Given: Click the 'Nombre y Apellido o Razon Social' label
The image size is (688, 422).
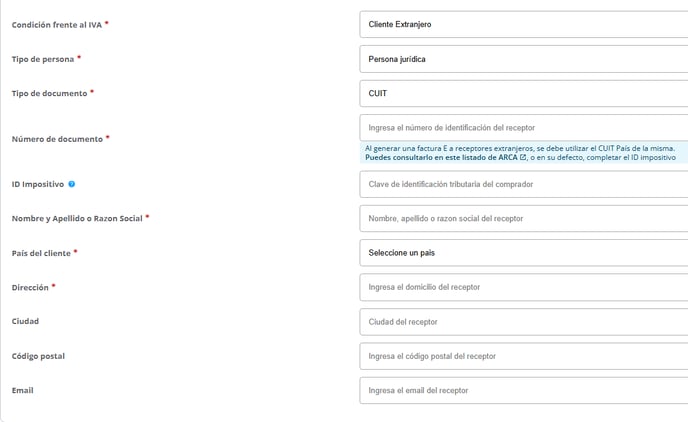Looking at the screenshot, I should (x=76, y=218).
